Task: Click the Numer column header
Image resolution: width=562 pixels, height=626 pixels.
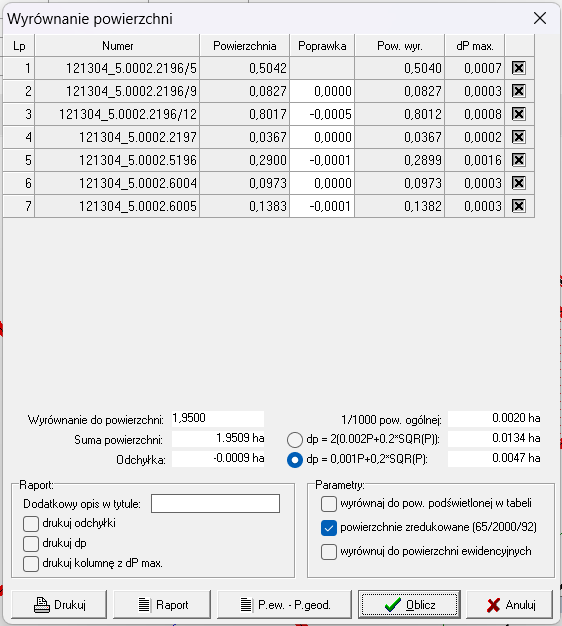Action: click(x=117, y=46)
